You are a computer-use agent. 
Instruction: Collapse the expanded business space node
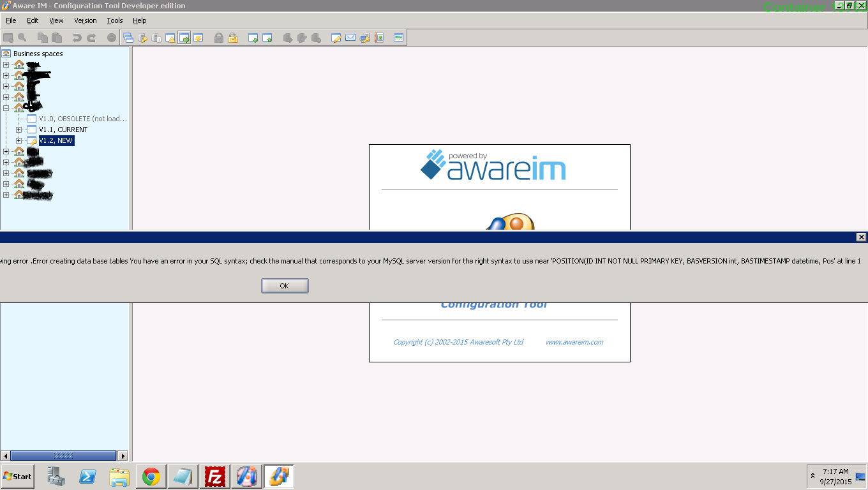click(6, 108)
